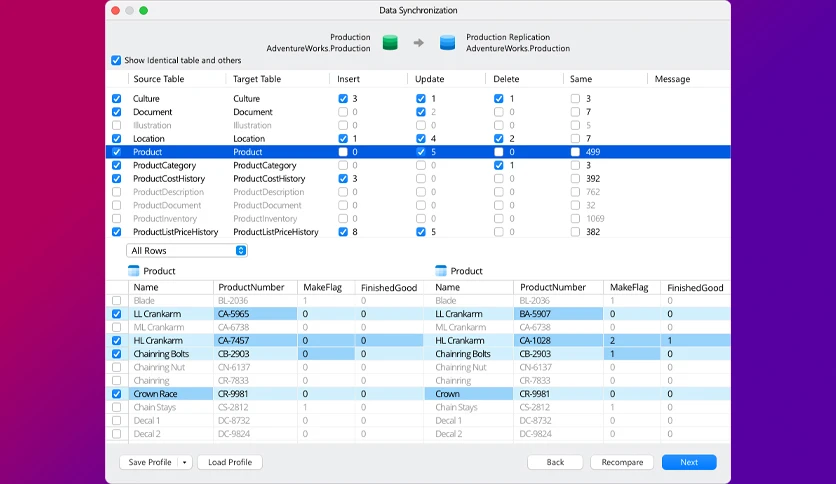Click target Name cell Crown

[x=469, y=394]
